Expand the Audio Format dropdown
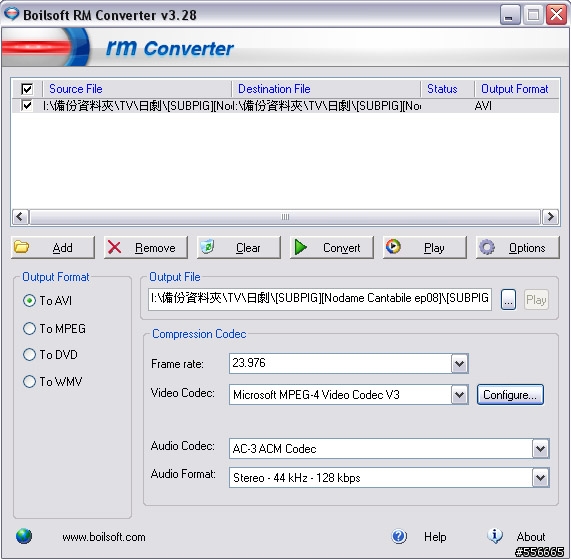The image size is (571, 560). [x=540, y=478]
